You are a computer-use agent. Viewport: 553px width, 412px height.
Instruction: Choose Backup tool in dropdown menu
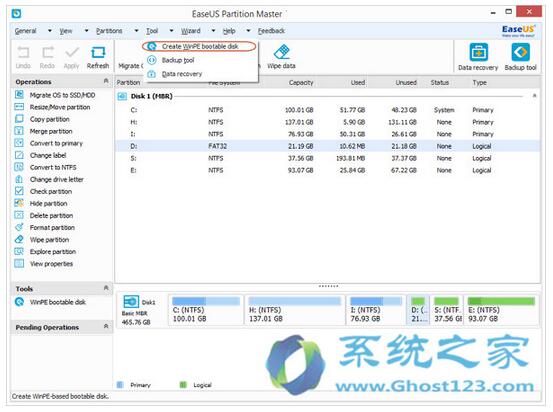[x=178, y=60]
